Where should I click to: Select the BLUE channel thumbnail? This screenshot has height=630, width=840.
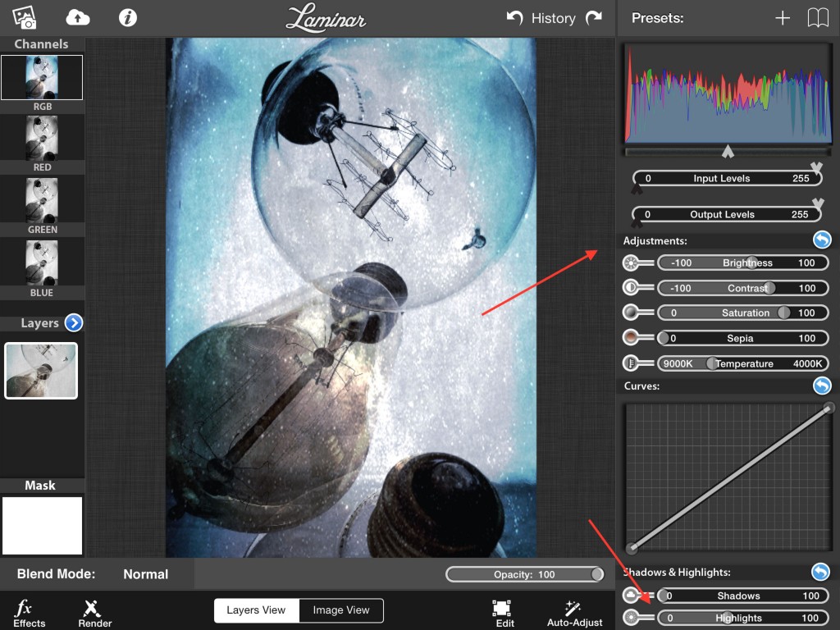tap(42, 262)
